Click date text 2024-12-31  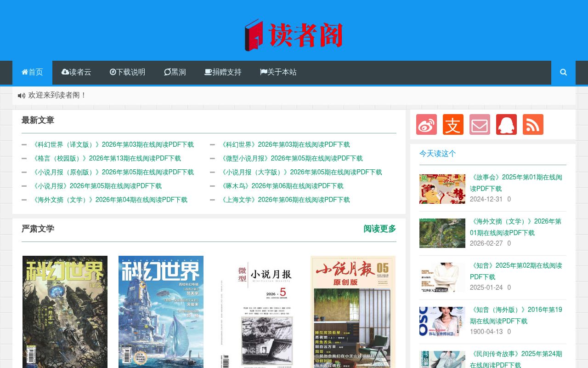[486, 199]
